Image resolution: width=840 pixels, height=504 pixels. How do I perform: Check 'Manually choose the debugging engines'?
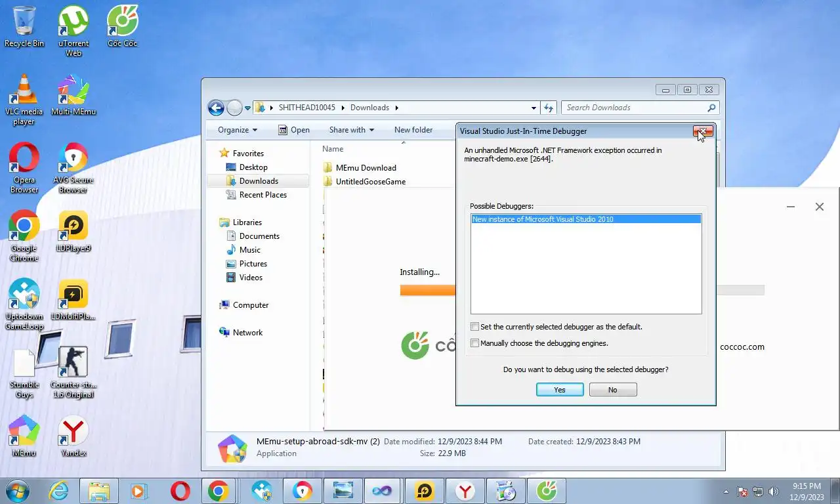(x=474, y=343)
